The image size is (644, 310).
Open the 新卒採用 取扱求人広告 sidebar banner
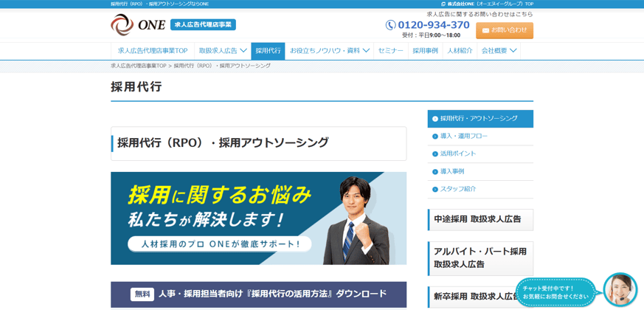[x=480, y=297]
